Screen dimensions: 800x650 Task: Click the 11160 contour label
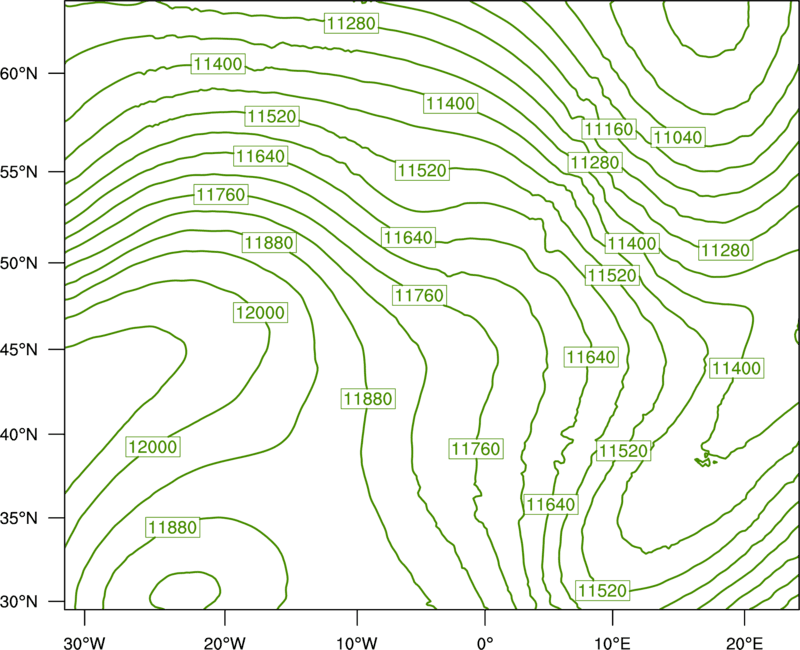tap(609, 129)
